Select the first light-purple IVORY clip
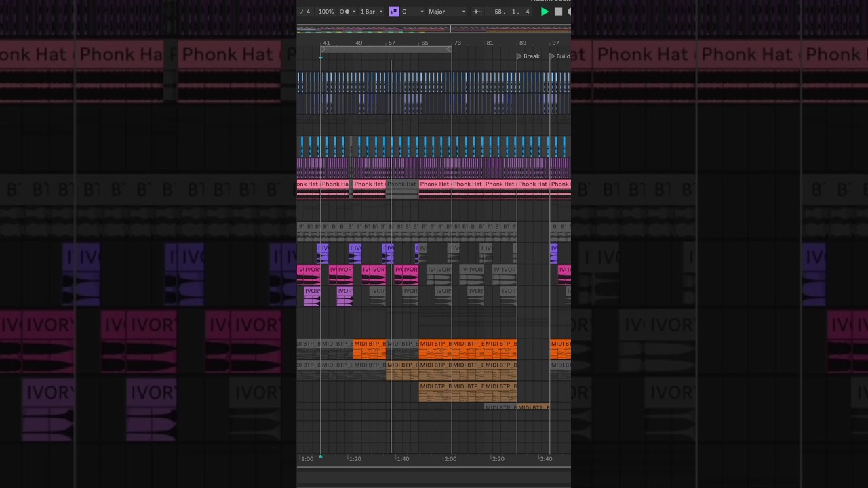This screenshot has width=868, height=488. click(x=312, y=296)
